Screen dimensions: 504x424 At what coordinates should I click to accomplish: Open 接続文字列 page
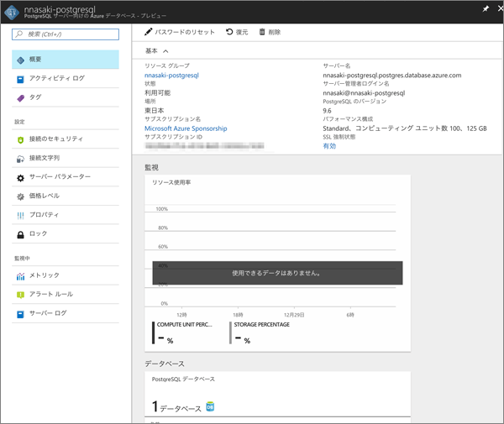66,158
